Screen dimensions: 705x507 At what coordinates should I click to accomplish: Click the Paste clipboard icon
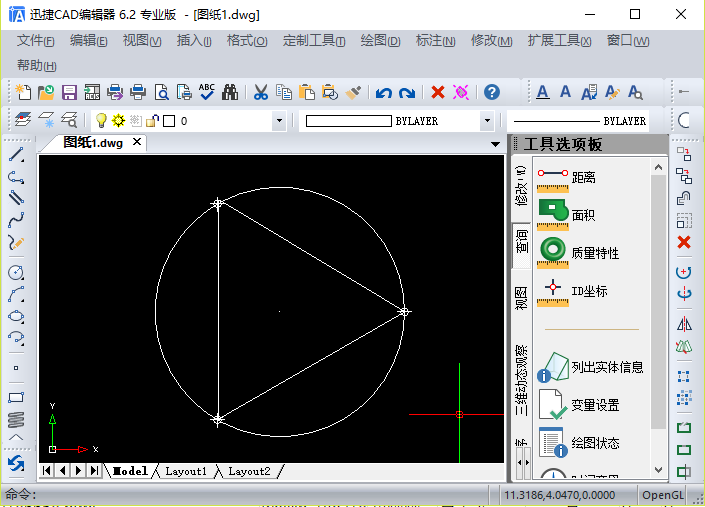[x=307, y=92]
